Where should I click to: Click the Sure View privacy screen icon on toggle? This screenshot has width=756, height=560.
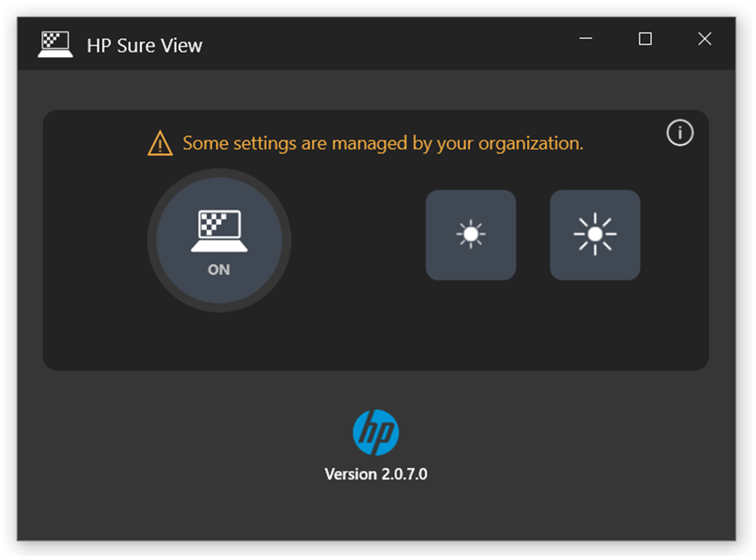tap(219, 231)
